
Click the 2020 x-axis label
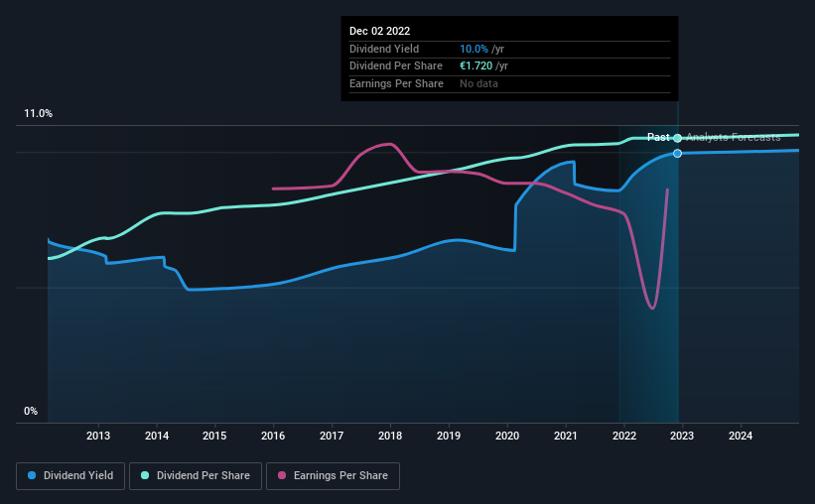pos(507,436)
